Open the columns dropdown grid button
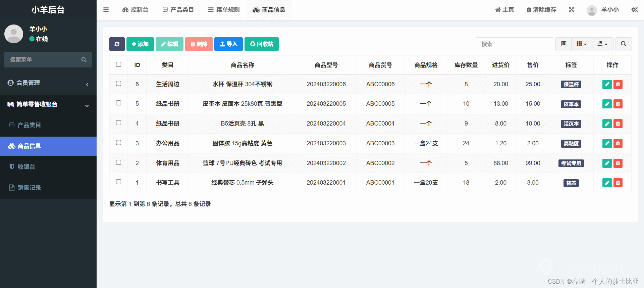This screenshot has height=288, width=644. click(x=582, y=44)
